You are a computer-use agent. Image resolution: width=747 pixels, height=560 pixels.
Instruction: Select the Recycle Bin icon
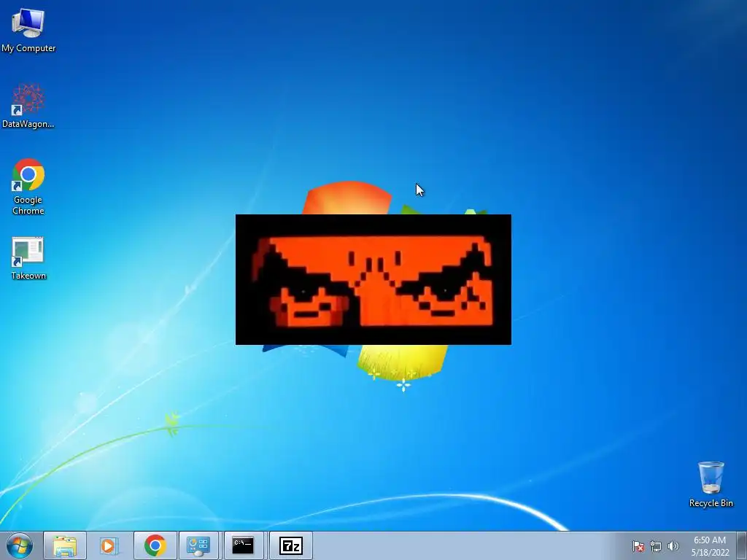[711, 484]
